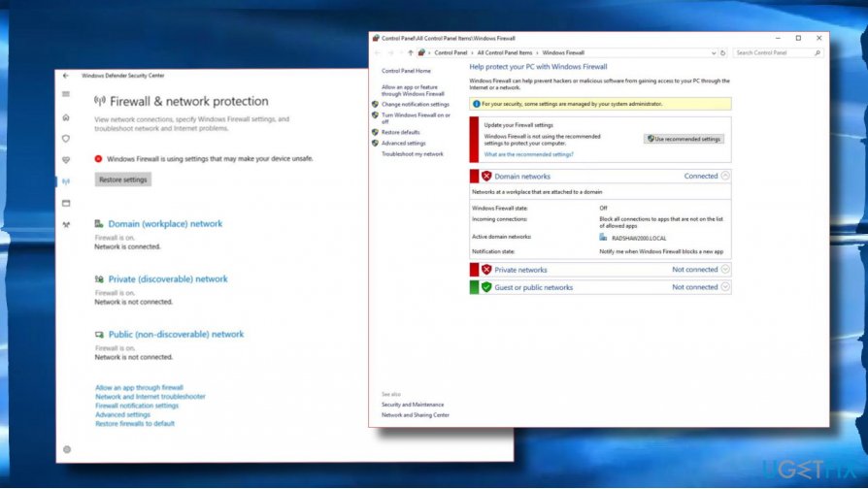Click shield icon beside Change notification settings
The height and width of the screenshot is (489, 868).
(375, 104)
